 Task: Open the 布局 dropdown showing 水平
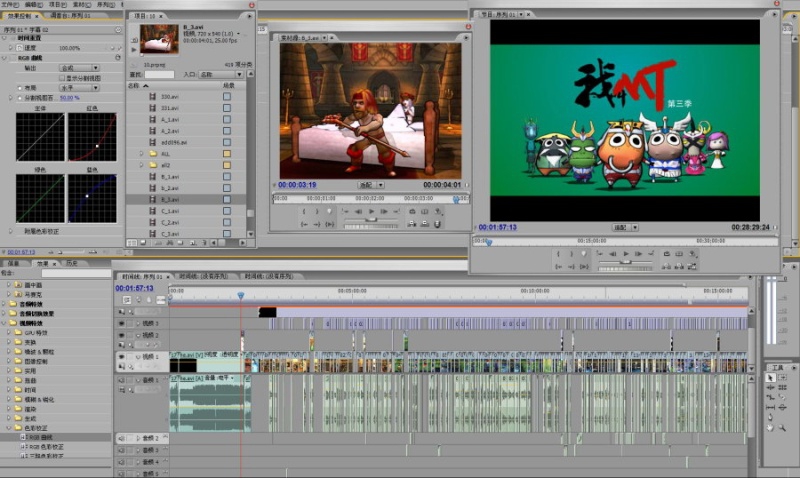point(79,88)
